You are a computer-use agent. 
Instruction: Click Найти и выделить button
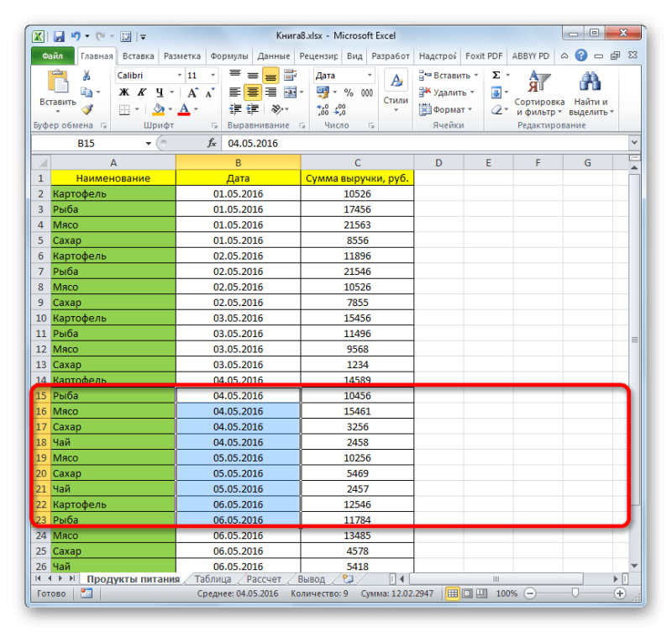(x=591, y=93)
